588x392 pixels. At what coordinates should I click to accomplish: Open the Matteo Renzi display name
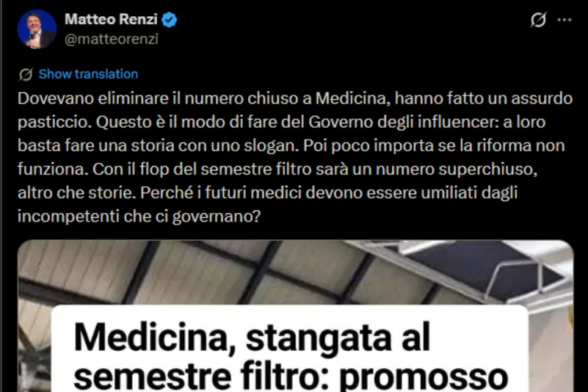click(111, 19)
